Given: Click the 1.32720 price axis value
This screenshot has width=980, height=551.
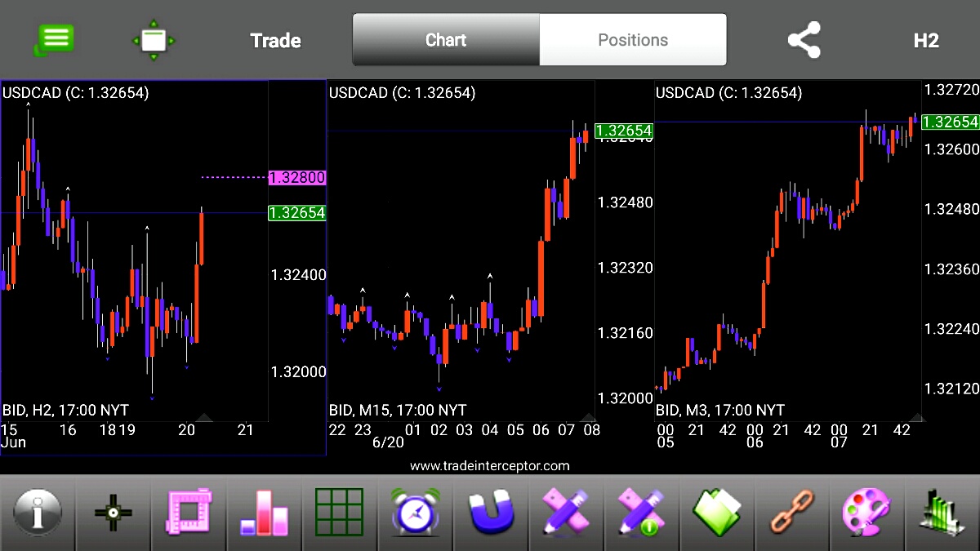Looking at the screenshot, I should click(951, 88).
